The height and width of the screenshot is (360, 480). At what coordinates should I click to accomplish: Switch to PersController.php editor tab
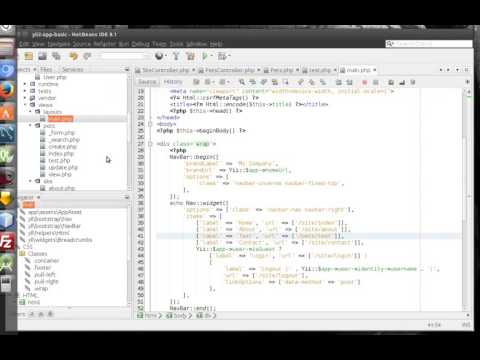pyautogui.click(x=229, y=70)
